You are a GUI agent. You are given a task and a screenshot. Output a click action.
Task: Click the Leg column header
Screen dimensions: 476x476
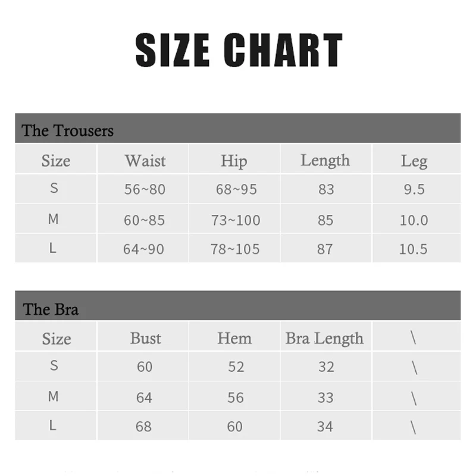click(414, 161)
